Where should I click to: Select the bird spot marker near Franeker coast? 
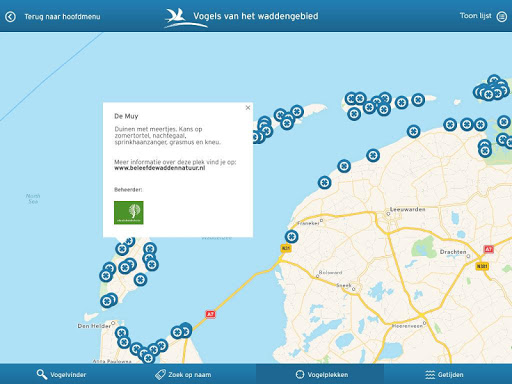(x=291, y=236)
